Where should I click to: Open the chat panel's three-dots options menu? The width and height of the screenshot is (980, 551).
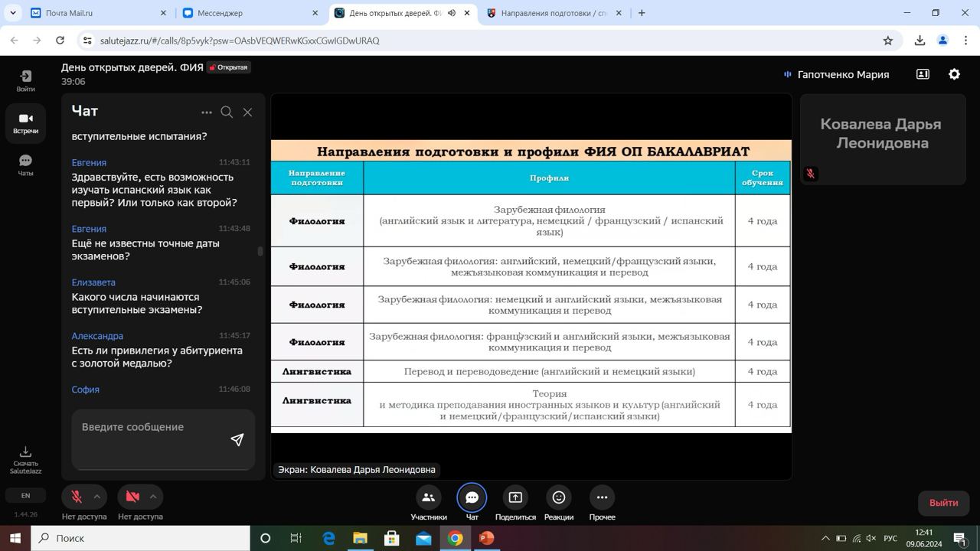(207, 112)
